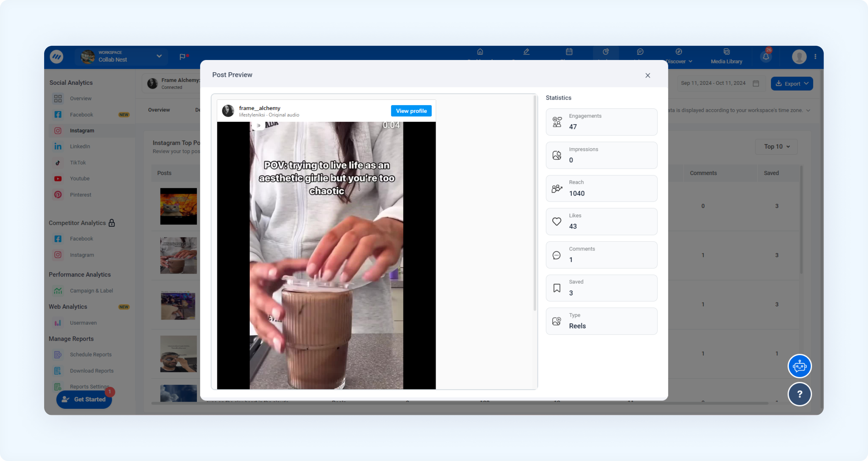Click the posts table vertical scrollbar

coord(801,220)
